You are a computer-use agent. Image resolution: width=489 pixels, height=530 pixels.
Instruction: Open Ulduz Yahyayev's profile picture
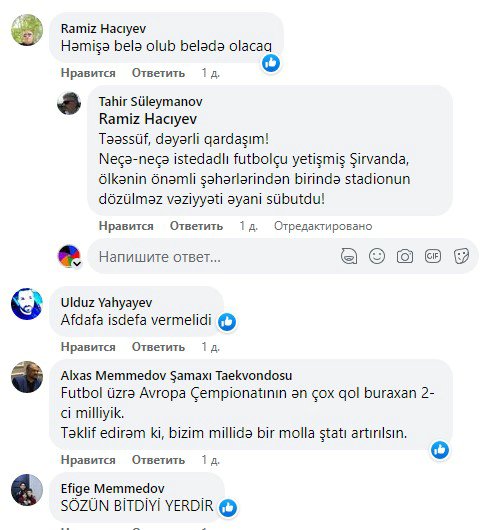tap(27, 304)
